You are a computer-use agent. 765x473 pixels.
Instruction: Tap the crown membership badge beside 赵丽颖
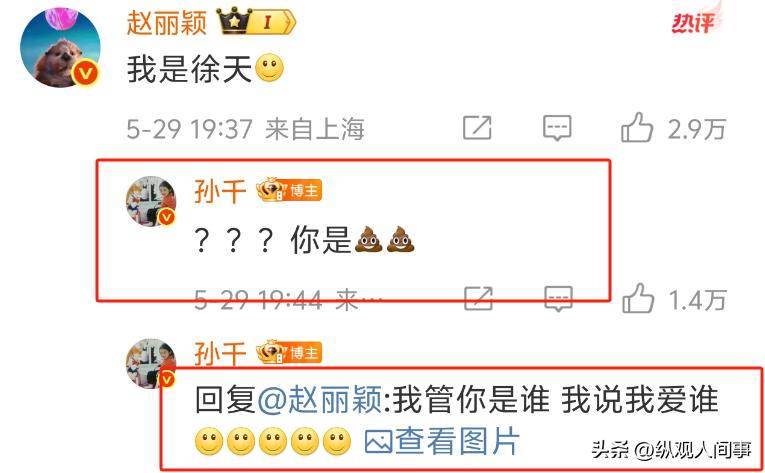pyautogui.click(x=256, y=22)
